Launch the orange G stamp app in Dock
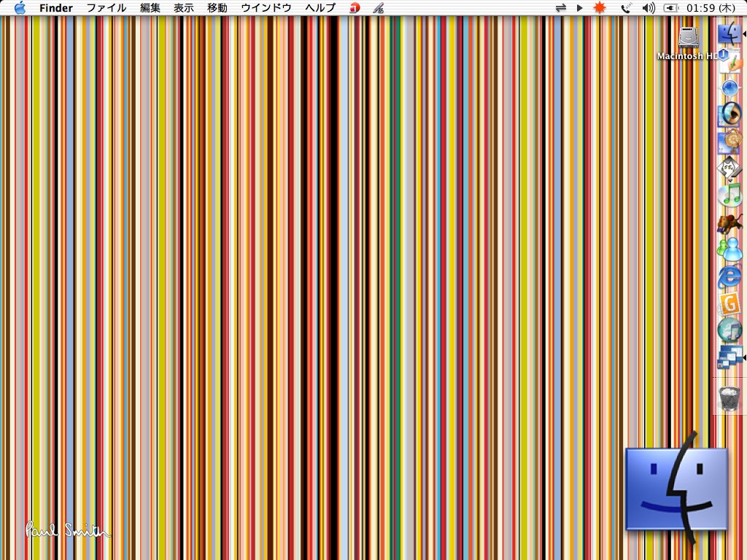 tap(729, 304)
